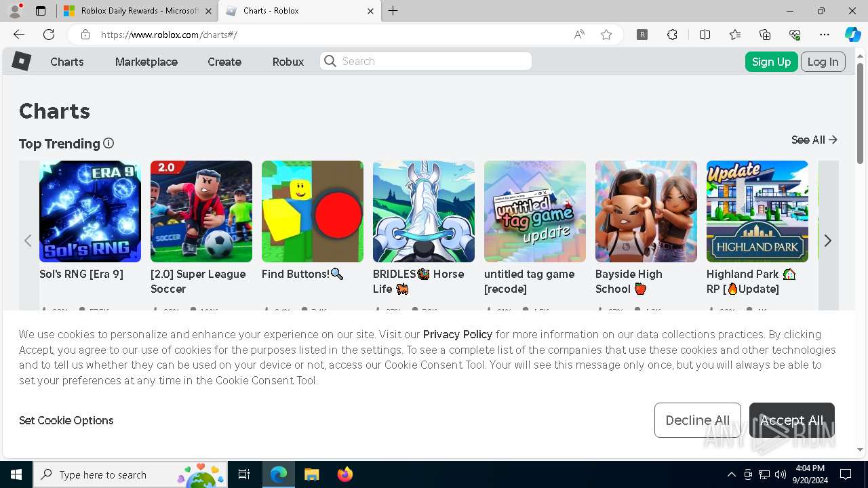Open a new tab with plus
This screenshot has height=488, width=868.
pyautogui.click(x=393, y=11)
